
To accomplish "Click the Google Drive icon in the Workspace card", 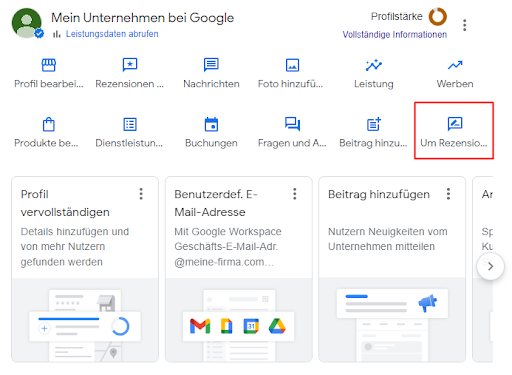I will pos(277,326).
